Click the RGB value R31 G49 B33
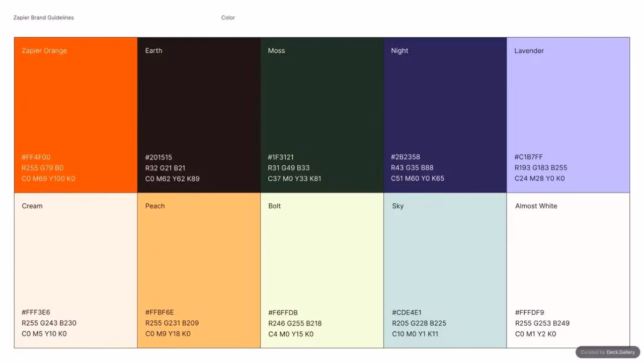Image resolution: width=644 pixels, height=362 pixels. click(289, 168)
